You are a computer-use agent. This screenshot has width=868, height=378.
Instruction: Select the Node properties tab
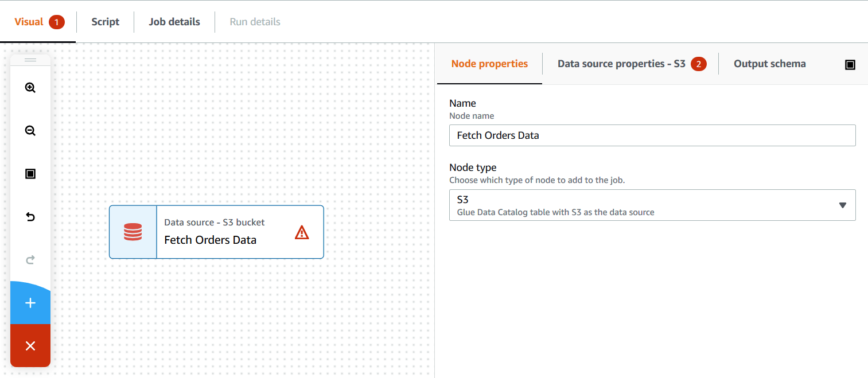(x=489, y=64)
